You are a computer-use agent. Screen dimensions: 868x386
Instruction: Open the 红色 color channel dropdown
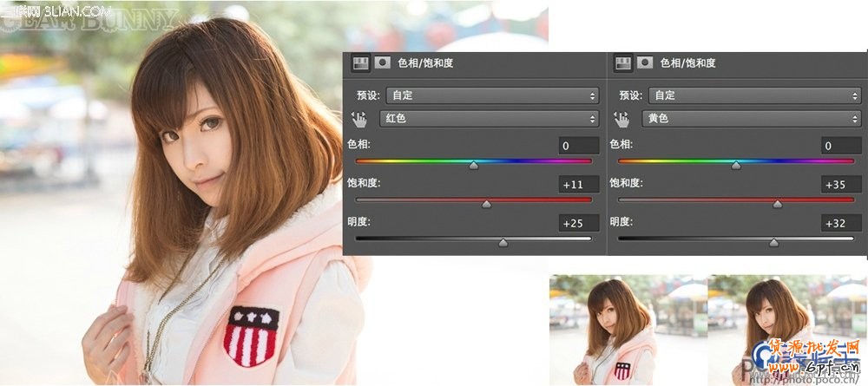click(490, 119)
